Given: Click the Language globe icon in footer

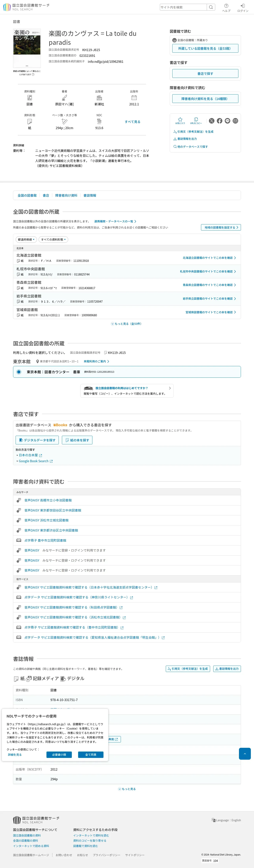Looking at the screenshot, I should (x=213, y=820).
